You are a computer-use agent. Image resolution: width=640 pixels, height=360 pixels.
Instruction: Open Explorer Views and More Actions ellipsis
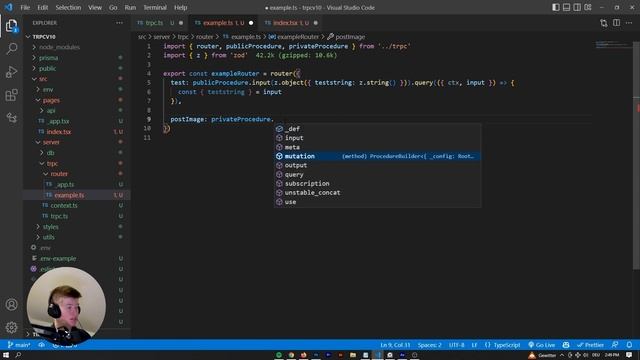[119, 23]
